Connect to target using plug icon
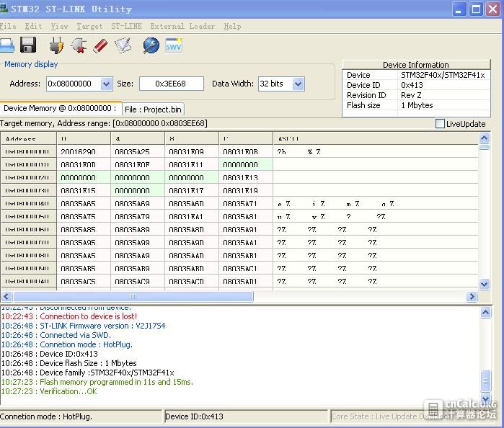Viewport: 504px width, 428px height. (x=56, y=45)
